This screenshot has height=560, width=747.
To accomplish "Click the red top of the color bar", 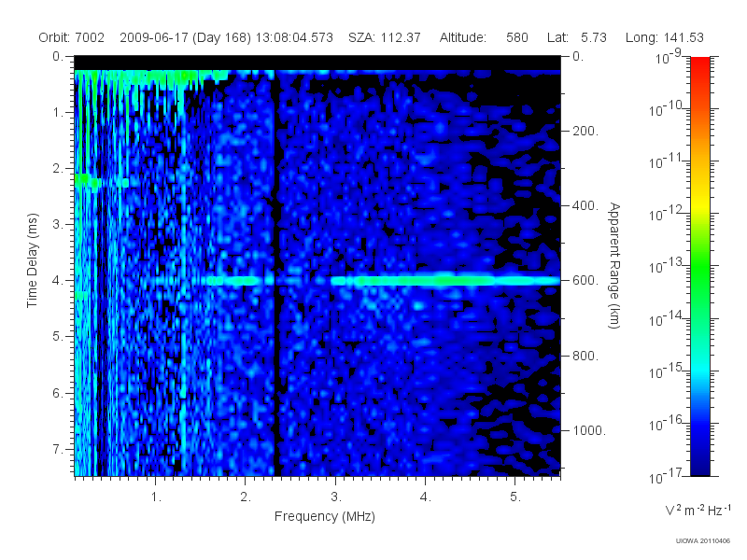I will (700, 64).
